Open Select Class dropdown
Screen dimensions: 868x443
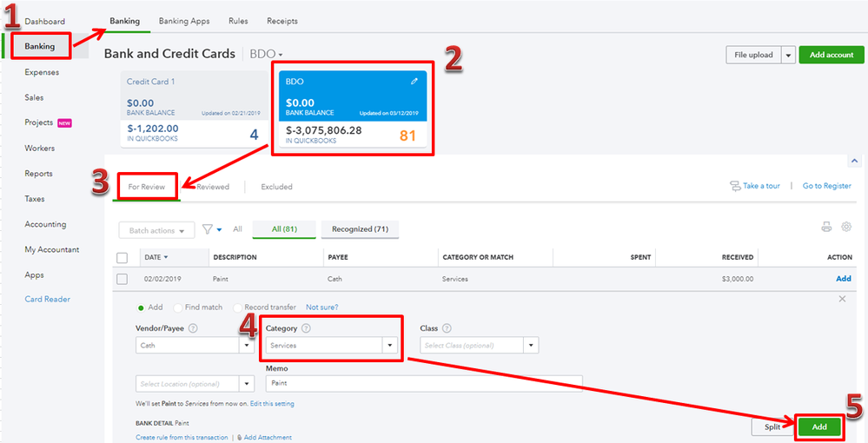pos(532,346)
